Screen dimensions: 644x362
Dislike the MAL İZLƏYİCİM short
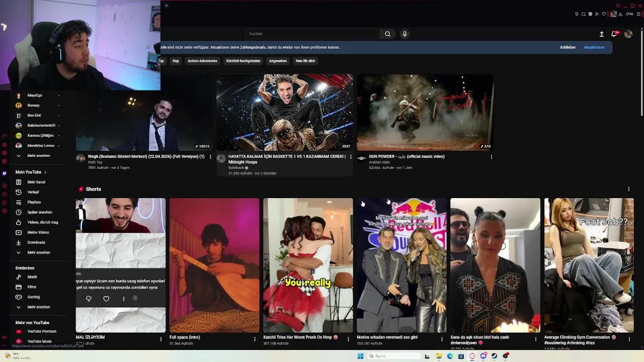89,299
